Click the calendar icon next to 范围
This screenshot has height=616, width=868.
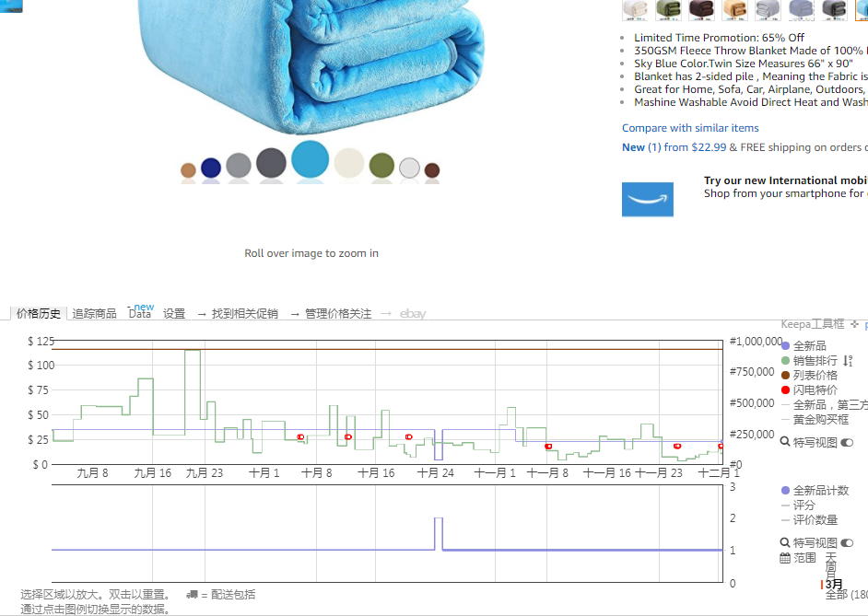(x=785, y=558)
